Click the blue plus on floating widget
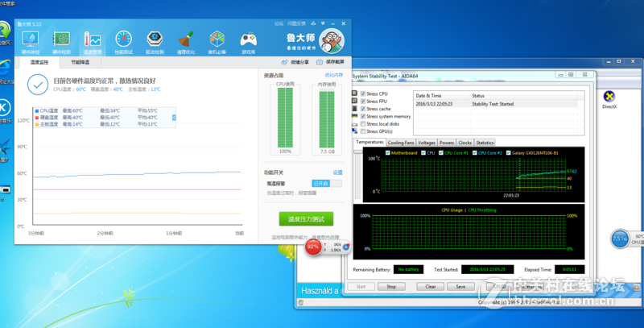The image size is (644, 328). (x=346, y=247)
